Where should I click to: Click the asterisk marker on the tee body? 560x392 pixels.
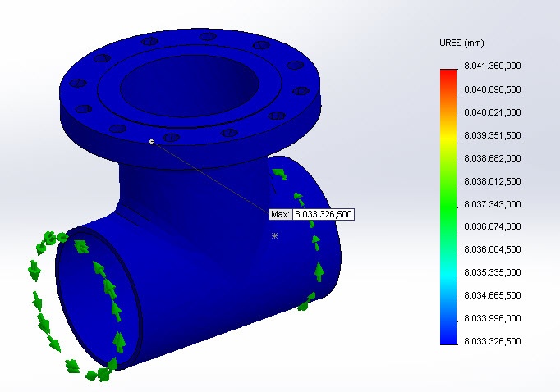click(274, 235)
